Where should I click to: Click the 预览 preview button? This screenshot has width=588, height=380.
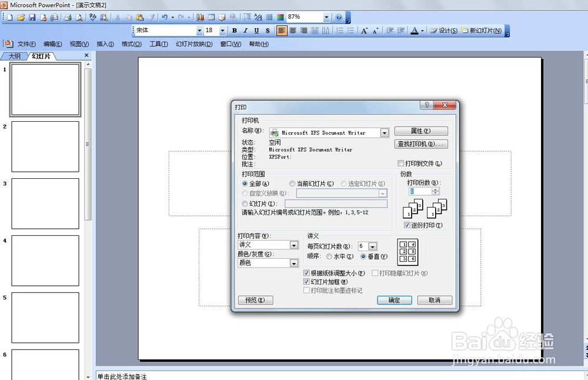pos(255,300)
